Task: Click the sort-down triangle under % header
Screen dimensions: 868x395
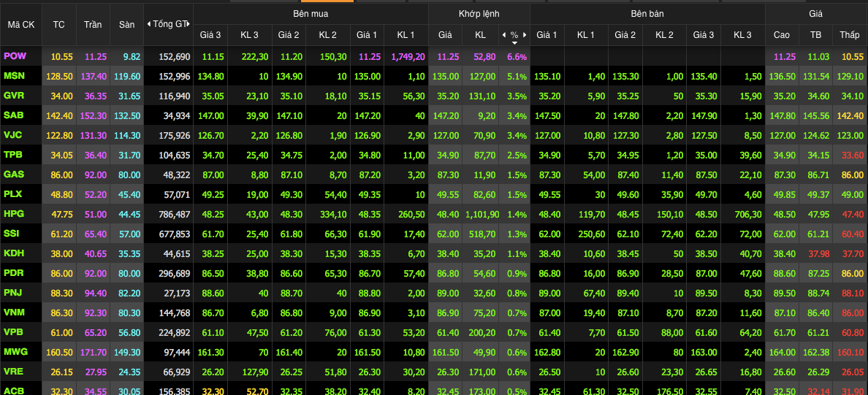Action: click(514, 42)
